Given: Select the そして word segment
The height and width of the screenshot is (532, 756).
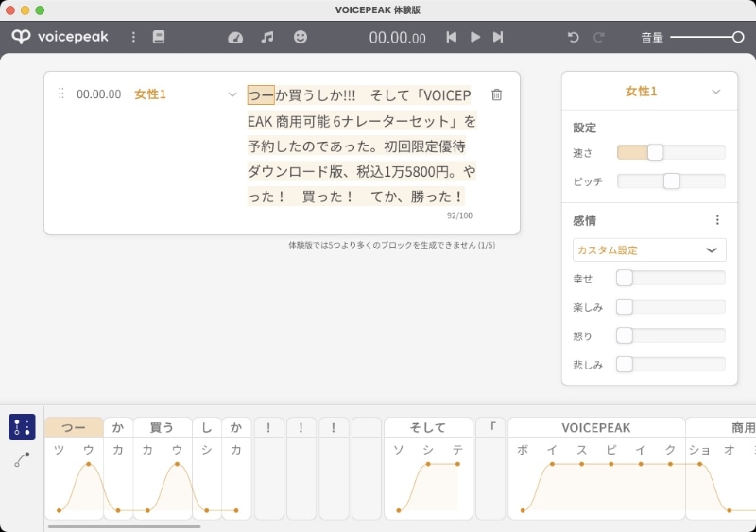Looking at the screenshot, I should coord(428,427).
